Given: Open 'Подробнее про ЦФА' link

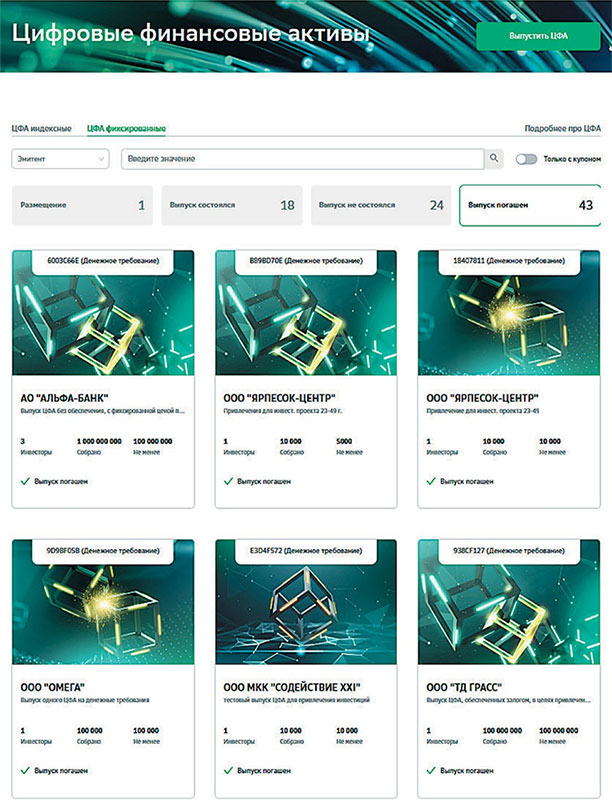Looking at the screenshot, I should click(x=563, y=129).
